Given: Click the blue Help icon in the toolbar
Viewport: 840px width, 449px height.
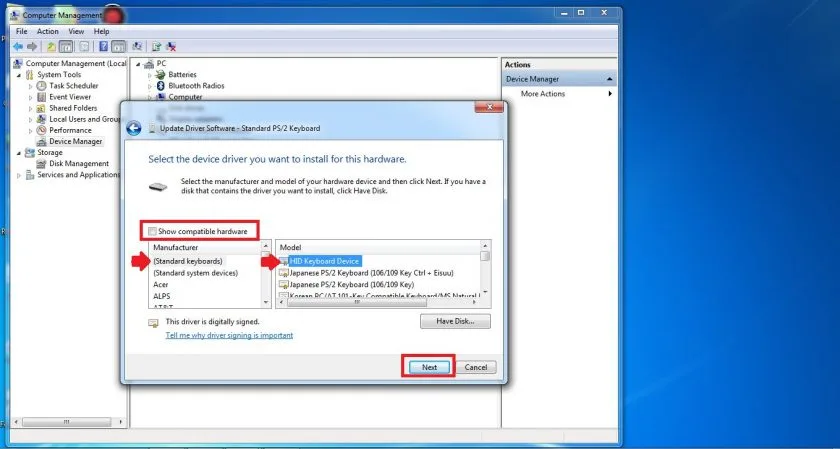Looking at the screenshot, I should [x=101, y=46].
